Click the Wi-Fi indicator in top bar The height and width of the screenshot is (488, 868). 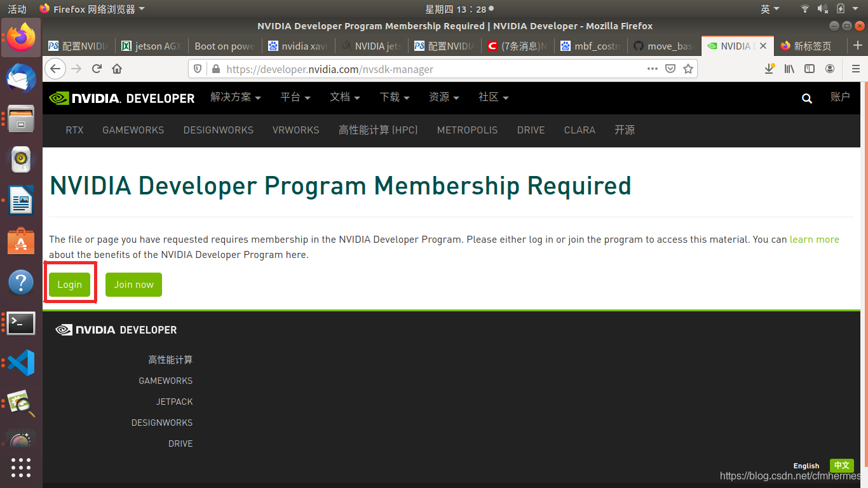click(x=805, y=9)
